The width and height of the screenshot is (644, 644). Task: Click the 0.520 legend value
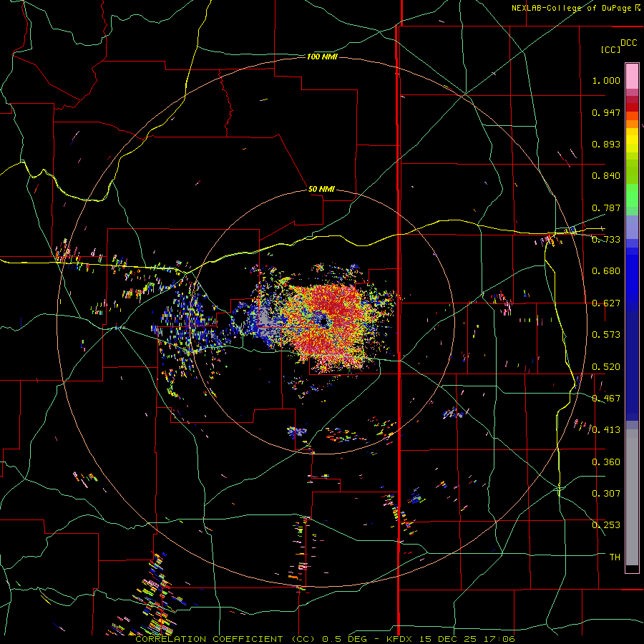click(606, 367)
